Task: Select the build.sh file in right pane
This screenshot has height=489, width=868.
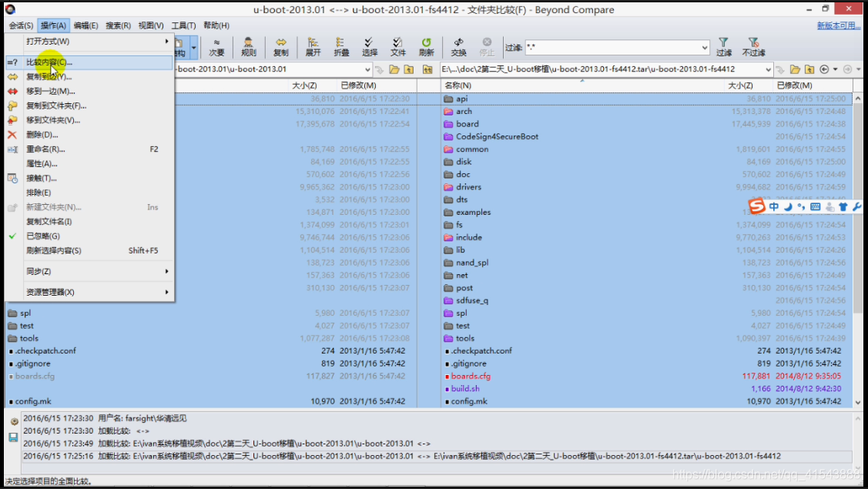Action: click(465, 389)
